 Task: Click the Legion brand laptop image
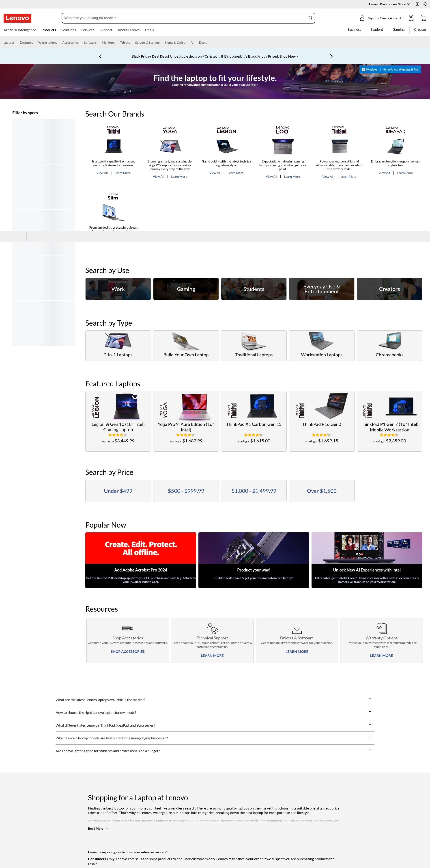coord(226,147)
